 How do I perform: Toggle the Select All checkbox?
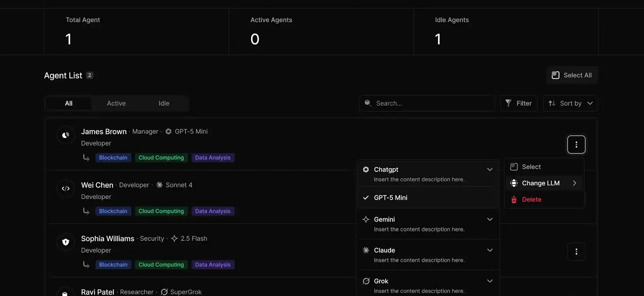[x=556, y=75]
